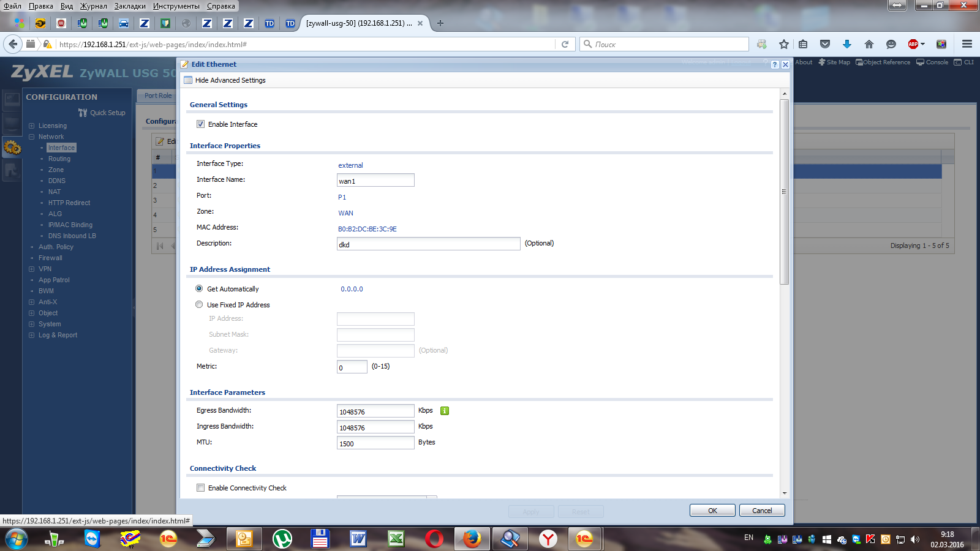Click the Description input field
980x551 pixels.
tap(428, 244)
